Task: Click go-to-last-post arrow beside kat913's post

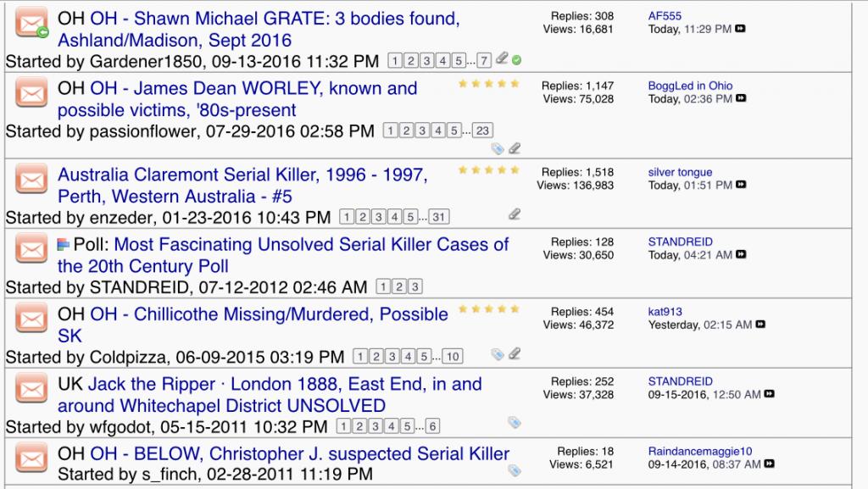Action: point(759,325)
